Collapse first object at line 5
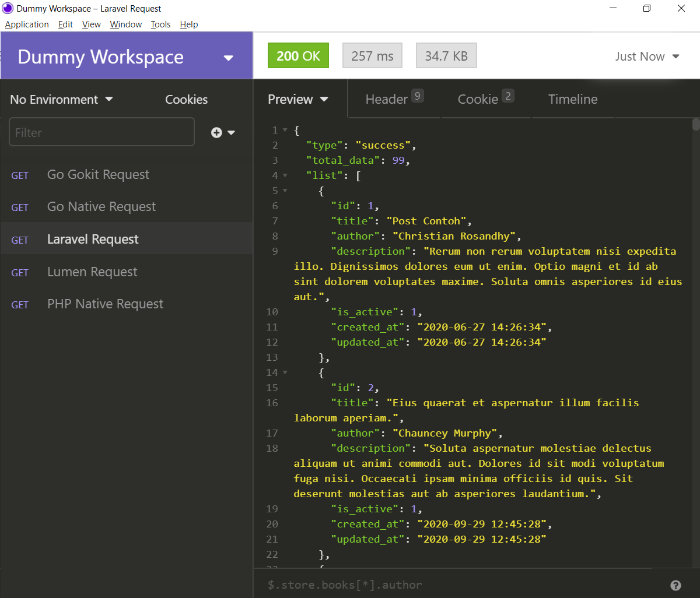The width and height of the screenshot is (700, 598). click(285, 191)
